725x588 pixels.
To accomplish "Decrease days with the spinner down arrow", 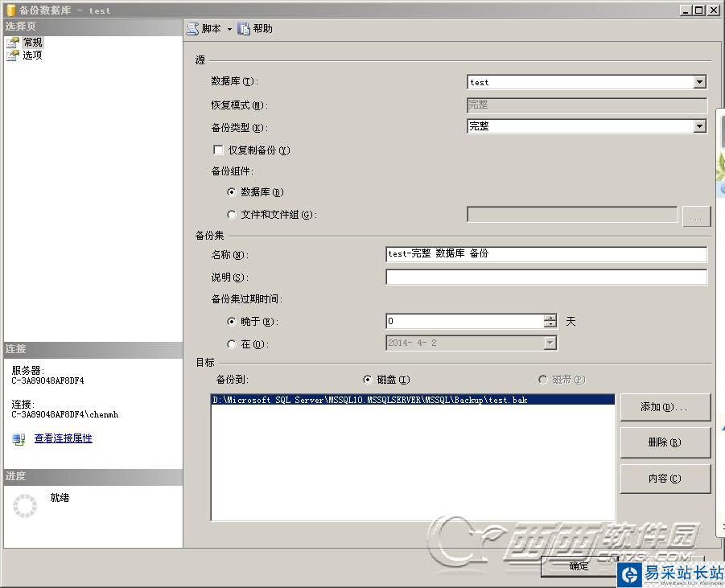I will [550, 324].
